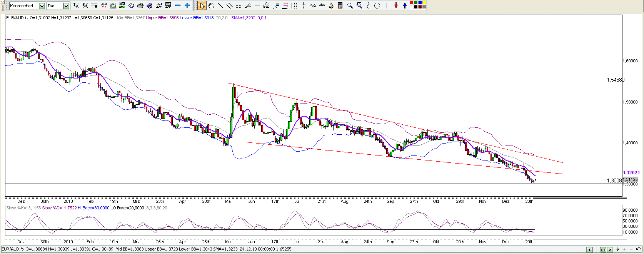Insert a red down arrow marker

point(396,5)
